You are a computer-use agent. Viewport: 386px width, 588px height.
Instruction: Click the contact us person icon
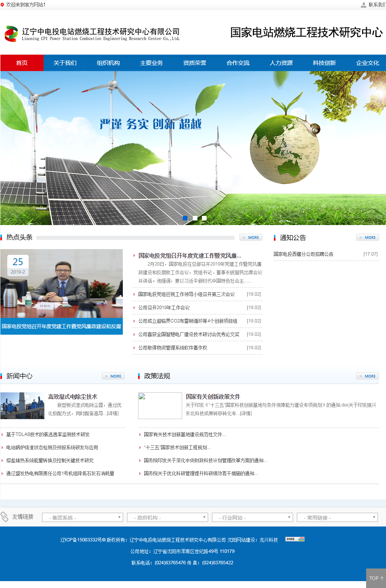click(363, 5)
